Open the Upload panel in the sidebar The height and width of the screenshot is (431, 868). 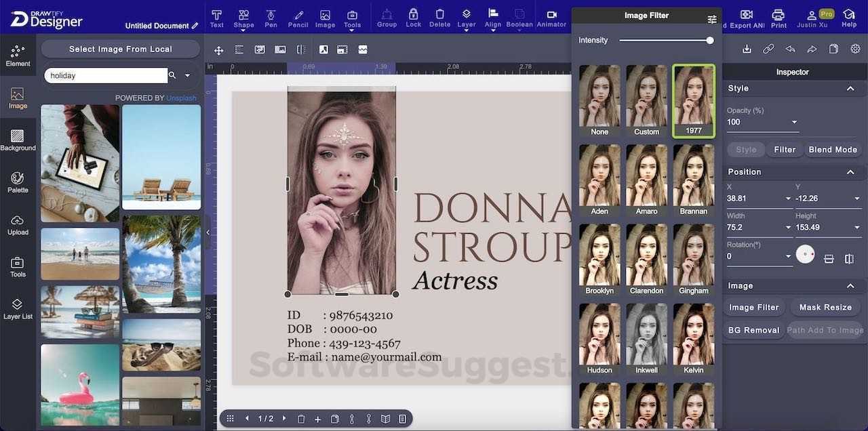[x=18, y=226]
